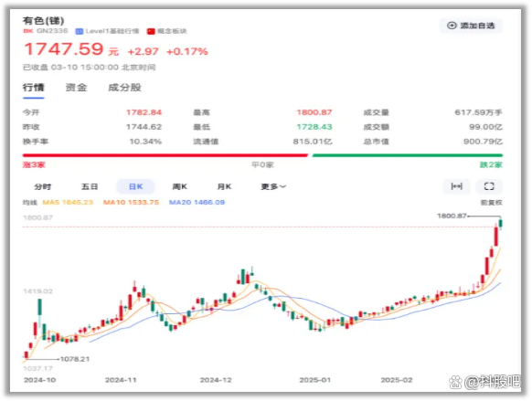This screenshot has height=401, width=532.
Task: Click the 昨收 value 1744.62
Action: (144, 127)
